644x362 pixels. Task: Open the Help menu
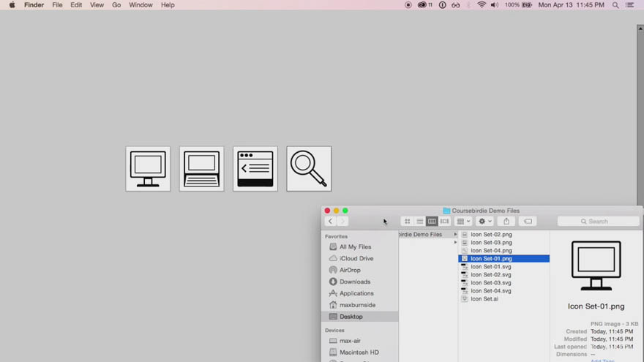(x=168, y=5)
